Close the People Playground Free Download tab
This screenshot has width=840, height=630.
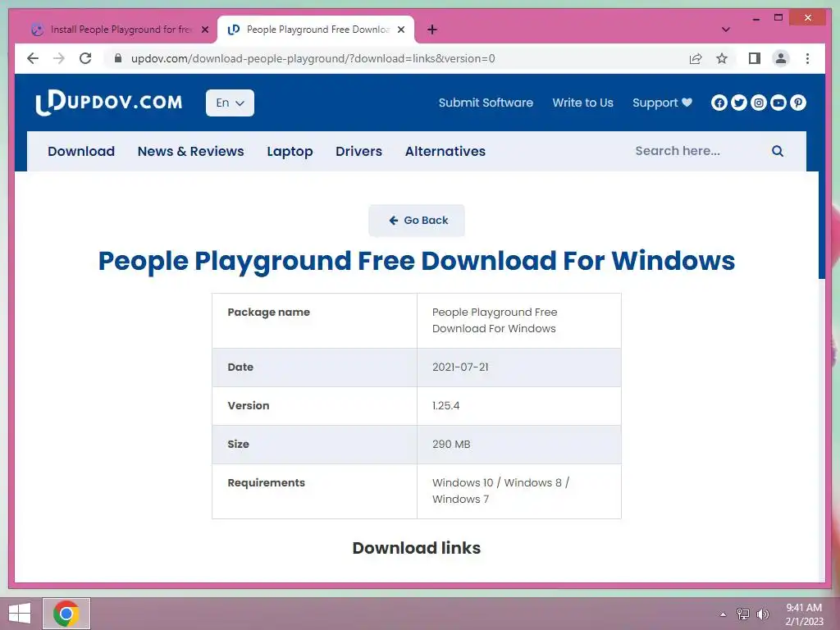[400, 30]
